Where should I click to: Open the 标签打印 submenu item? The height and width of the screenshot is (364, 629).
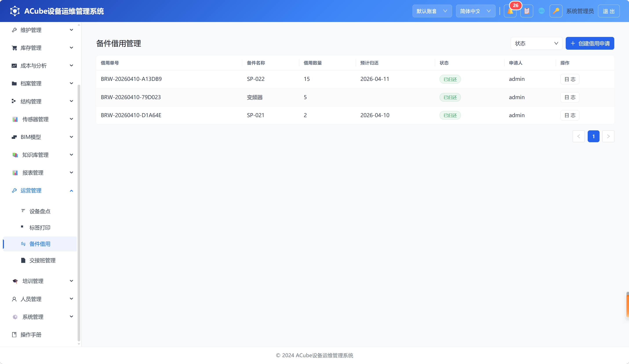point(40,228)
